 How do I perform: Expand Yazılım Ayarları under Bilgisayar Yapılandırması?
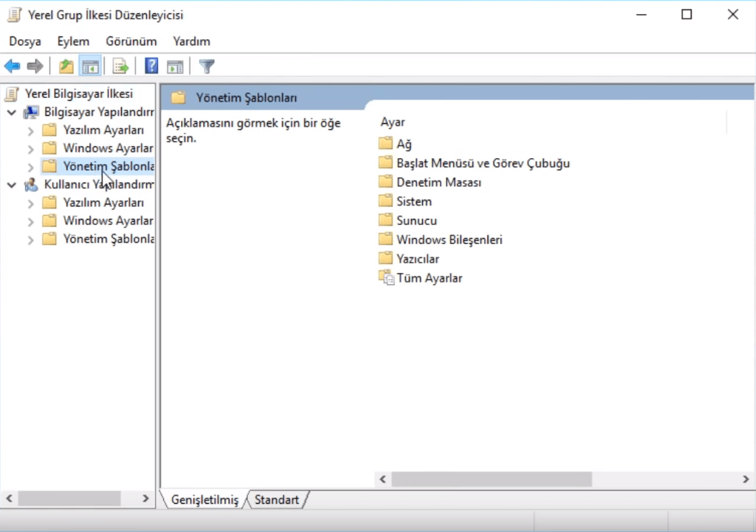pyautogui.click(x=30, y=131)
